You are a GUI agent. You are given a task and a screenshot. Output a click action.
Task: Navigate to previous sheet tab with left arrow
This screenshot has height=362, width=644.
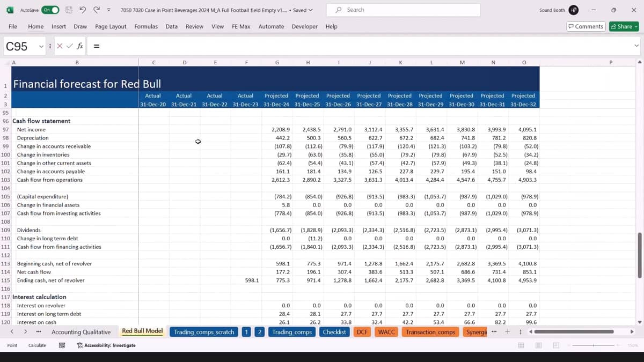(x=12, y=332)
